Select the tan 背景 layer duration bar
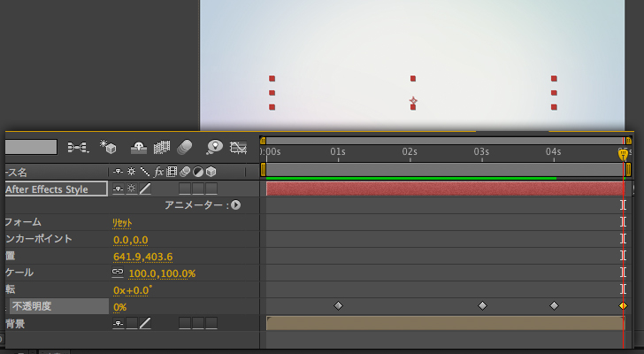 tap(445, 323)
